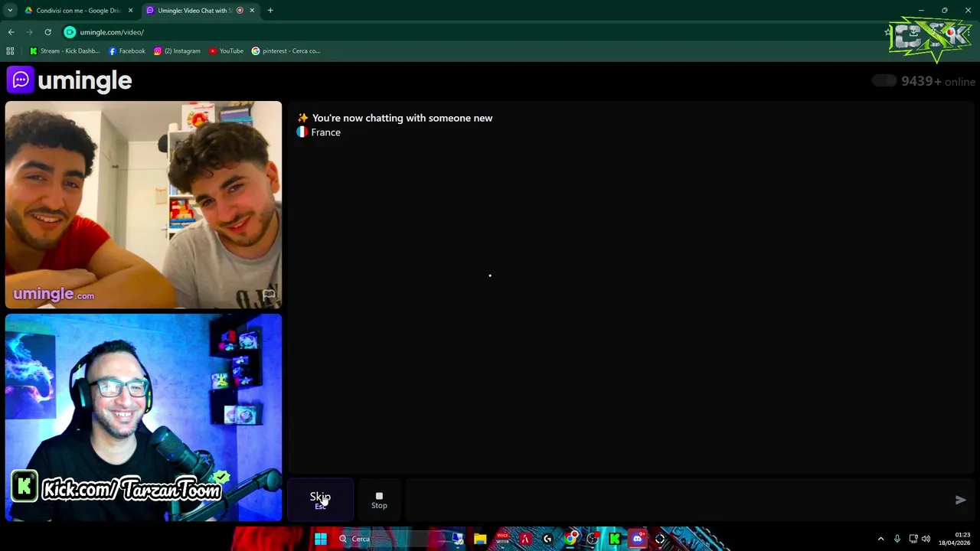Open the Facebook bookmark
This screenshot has width=980, height=551.
(126, 51)
